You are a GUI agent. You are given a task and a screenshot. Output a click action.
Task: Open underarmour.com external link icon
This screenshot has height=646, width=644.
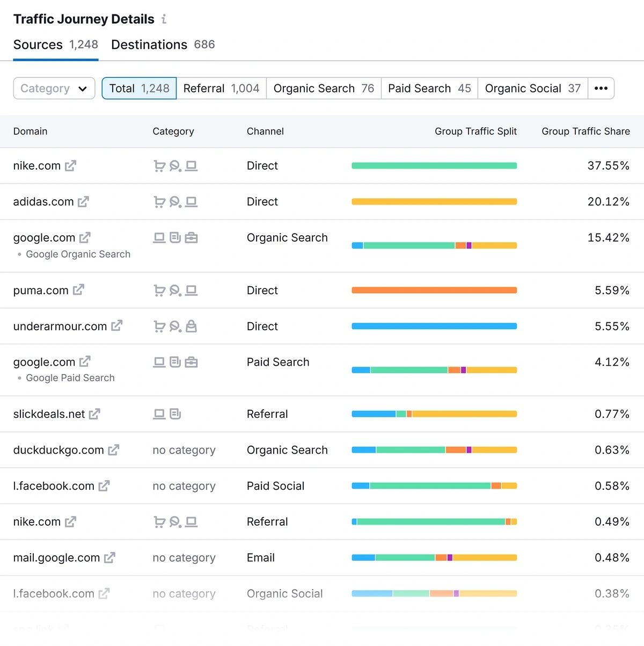(116, 326)
